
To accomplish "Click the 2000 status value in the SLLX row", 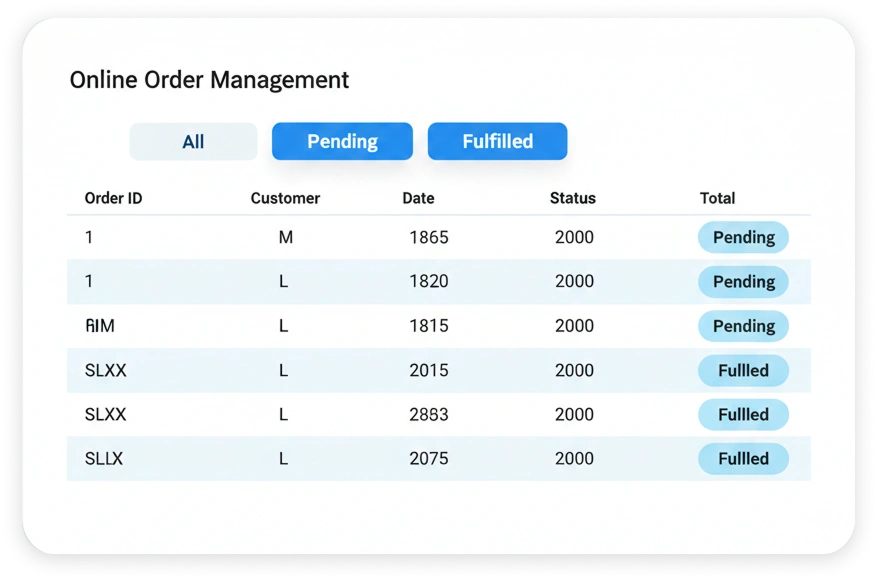I will point(574,459).
